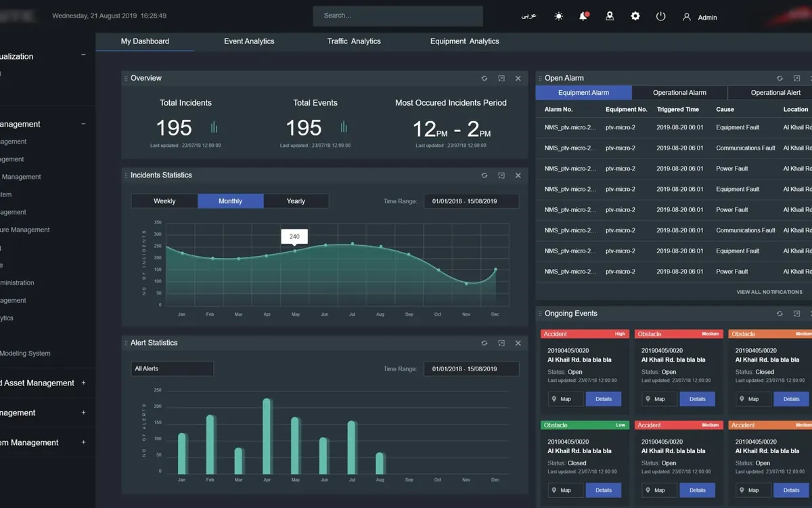Click the Low severity badge on Obstacle card
Screen dimensions: 812x508
coord(621,425)
